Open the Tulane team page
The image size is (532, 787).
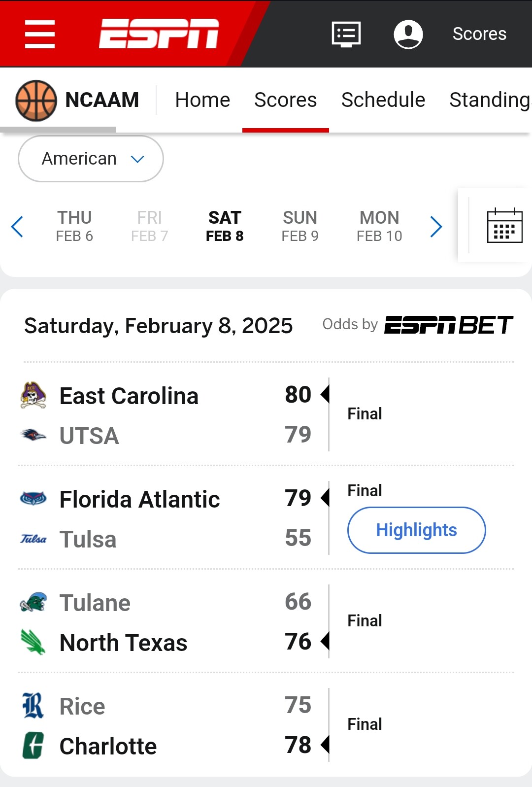tap(95, 603)
